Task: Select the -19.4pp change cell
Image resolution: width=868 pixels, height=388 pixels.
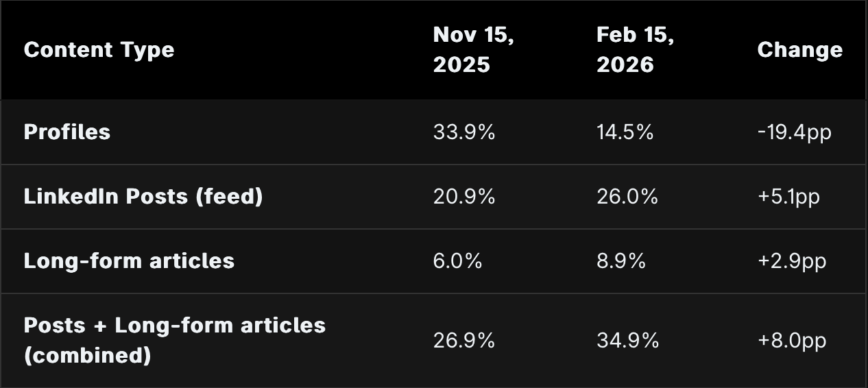Action: [x=794, y=132]
